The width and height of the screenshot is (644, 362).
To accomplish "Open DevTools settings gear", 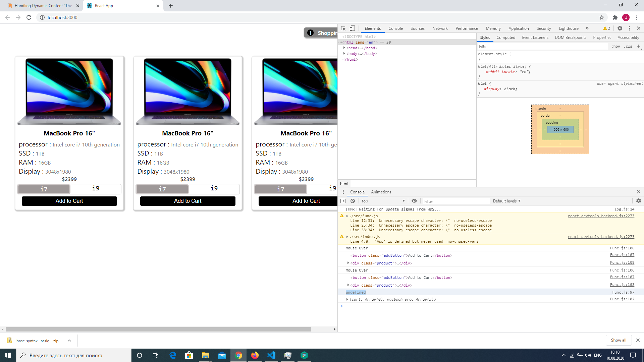I will [620, 28].
